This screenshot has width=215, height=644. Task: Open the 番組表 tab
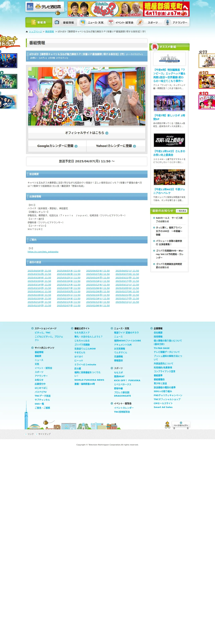(39, 23)
